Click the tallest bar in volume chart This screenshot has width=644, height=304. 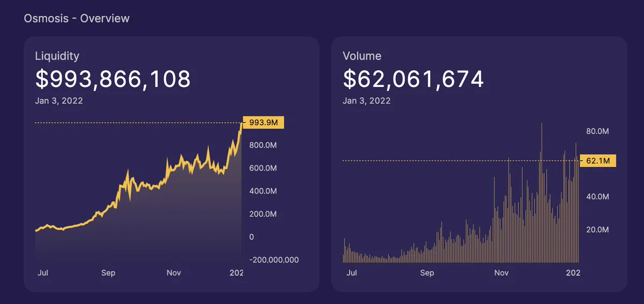point(541,193)
